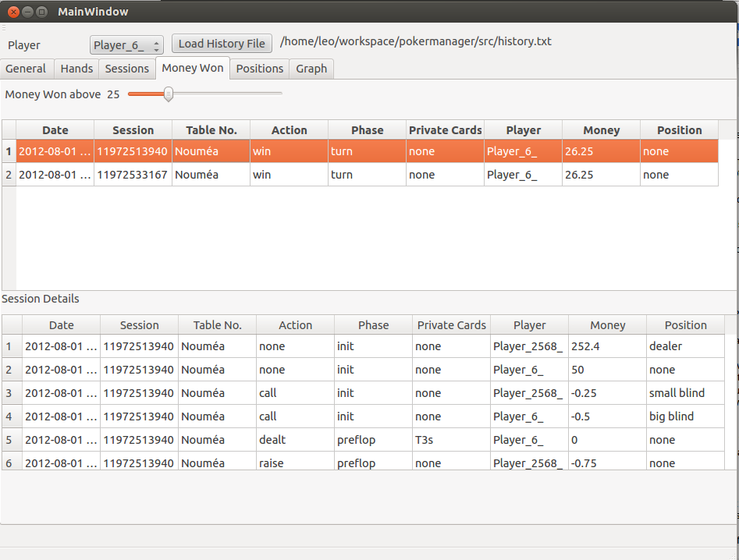Click the T3s private cards cell
Image resolution: width=739 pixels, height=560 pixels.
point(451,439)
